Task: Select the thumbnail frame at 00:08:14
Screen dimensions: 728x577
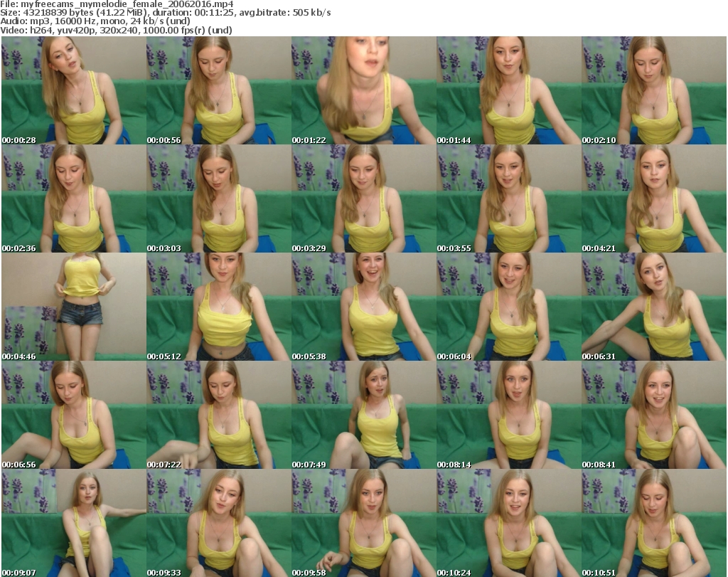Action: pos(509,415)
